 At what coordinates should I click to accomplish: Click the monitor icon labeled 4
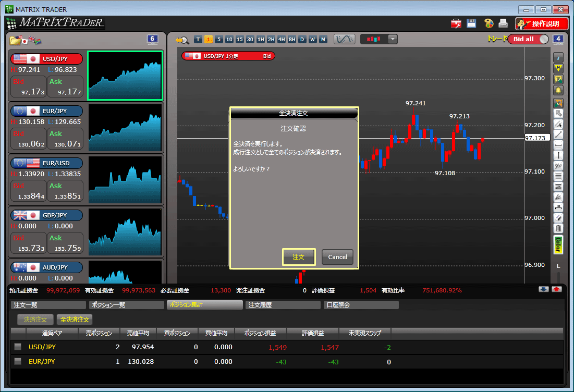click(x=558, y=39)
